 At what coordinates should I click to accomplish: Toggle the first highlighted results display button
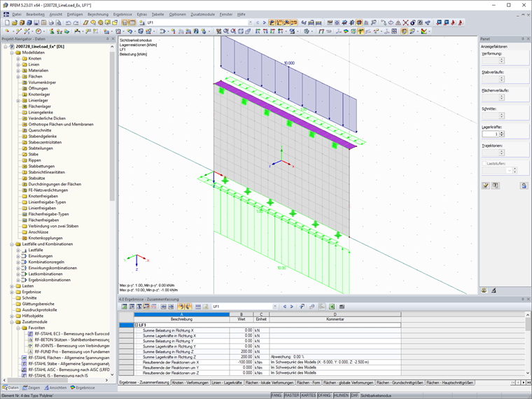point(272,22)
